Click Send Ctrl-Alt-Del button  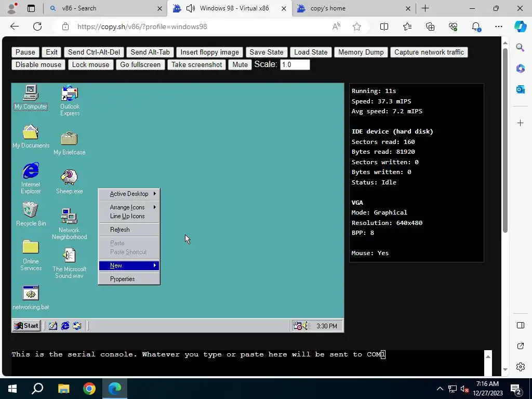pos(94,52)
